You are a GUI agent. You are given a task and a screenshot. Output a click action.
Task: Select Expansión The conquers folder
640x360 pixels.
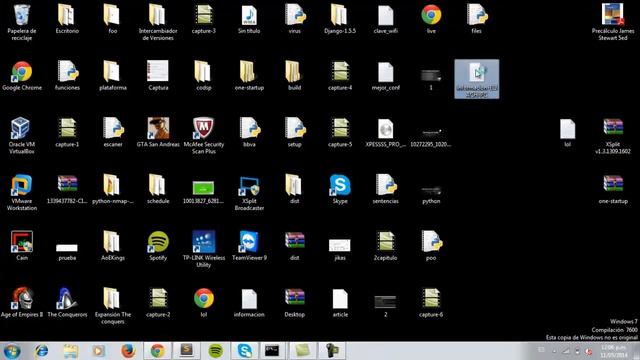[x=112, y=298]
